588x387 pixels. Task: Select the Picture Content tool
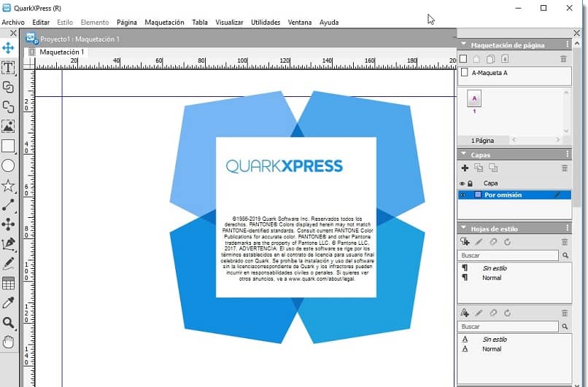pyautogui.click(x=8, y=126)
